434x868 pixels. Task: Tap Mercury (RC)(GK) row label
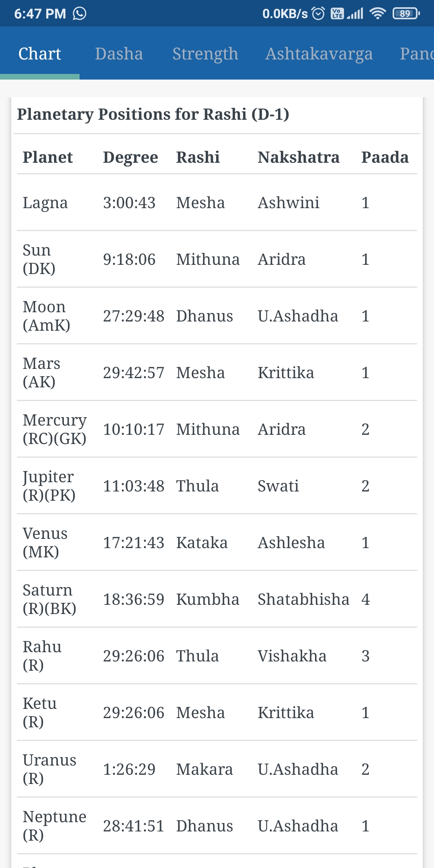[x=55, y=429]
